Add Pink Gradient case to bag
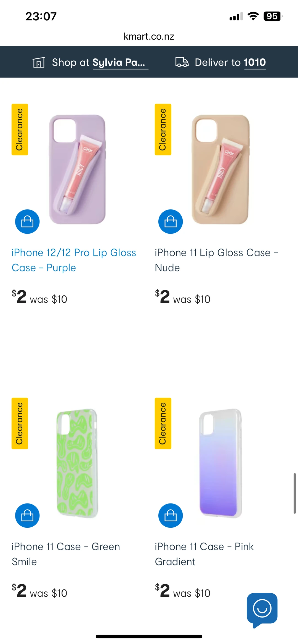Viewport: 298px width, 644px height. (171, 516)
